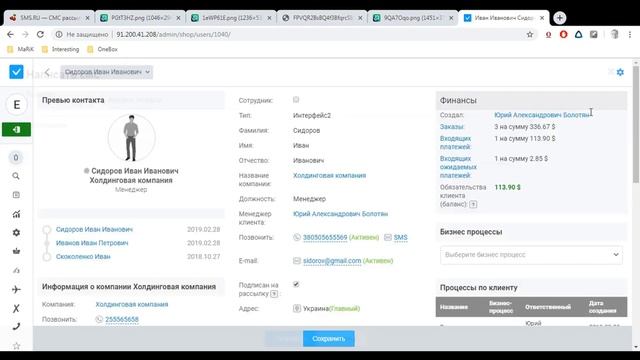Reload the page in the browser
The width and height of the screenshot is (640, 360).
click(40, 35)
